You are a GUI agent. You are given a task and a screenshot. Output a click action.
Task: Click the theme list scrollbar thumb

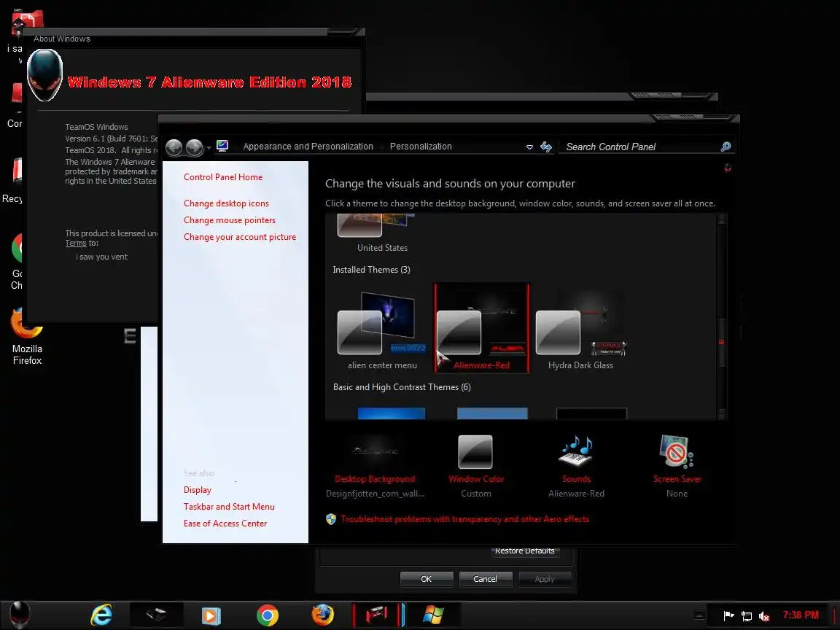coord(722,342)
